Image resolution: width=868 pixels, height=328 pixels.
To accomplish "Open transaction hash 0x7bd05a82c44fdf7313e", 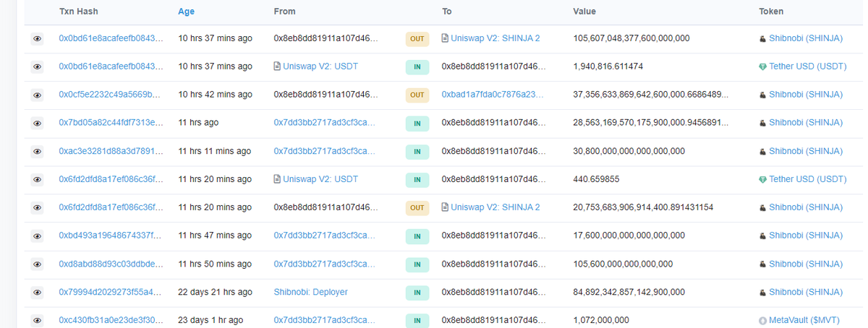I will tap(109, 123).
